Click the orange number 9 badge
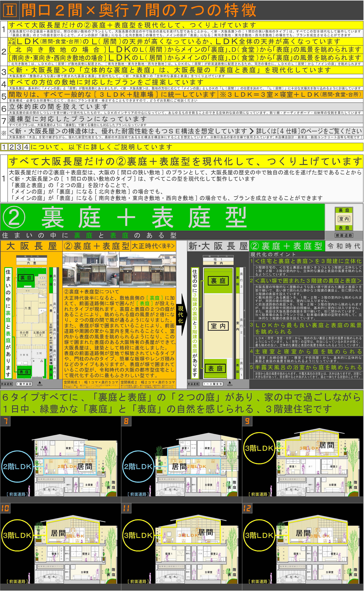The height and width of the screenshot is (595, 364). tap(247, 421)
